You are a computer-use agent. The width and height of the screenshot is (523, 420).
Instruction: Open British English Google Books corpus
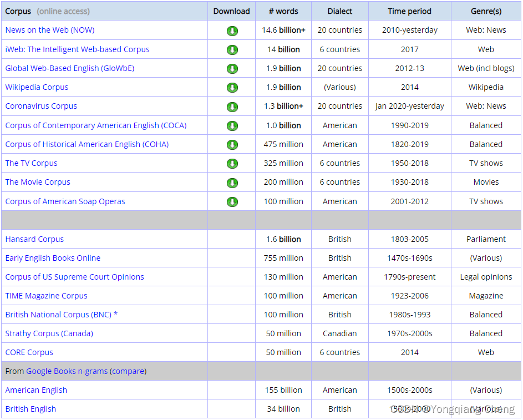tap(31, 409)
